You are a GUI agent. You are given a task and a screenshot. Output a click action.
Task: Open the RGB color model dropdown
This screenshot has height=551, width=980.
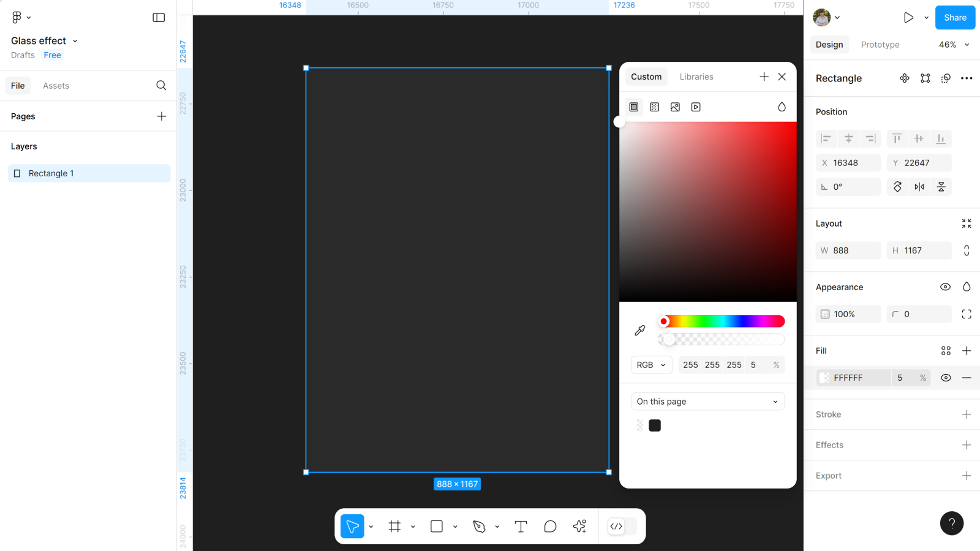651,365
